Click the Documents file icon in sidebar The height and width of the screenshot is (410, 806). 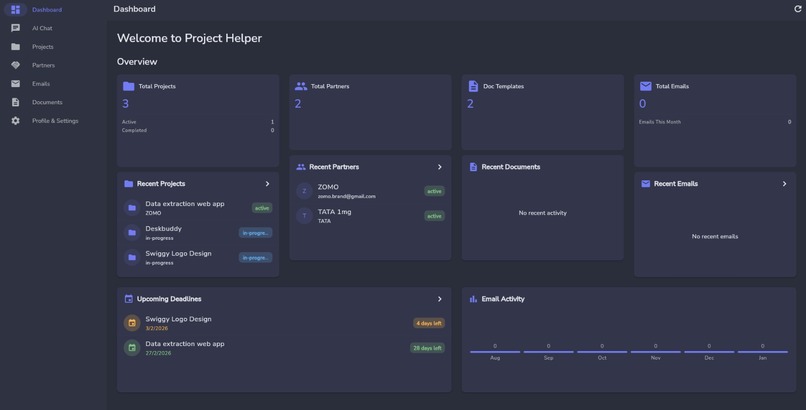pos(15,102)
